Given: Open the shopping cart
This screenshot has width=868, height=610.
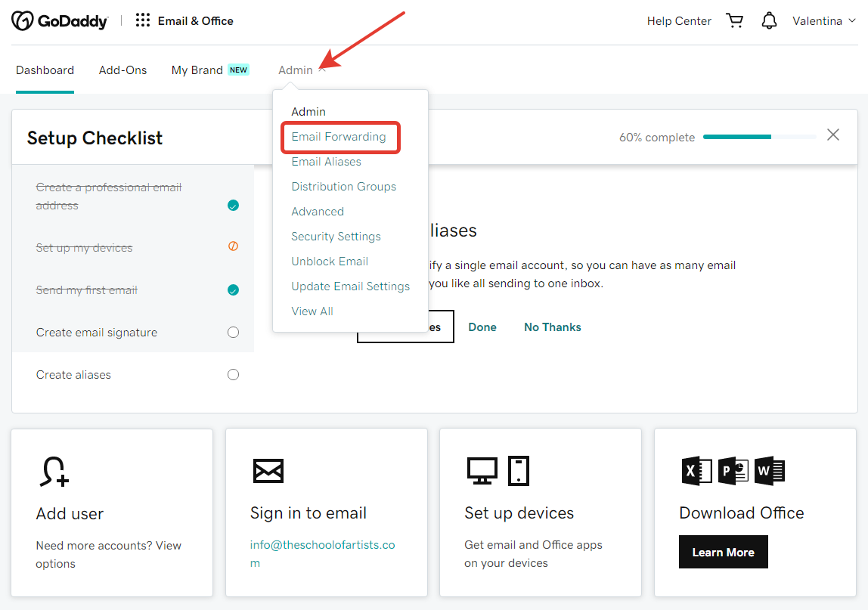Looking at the screenshot, I should coord(735,20).
